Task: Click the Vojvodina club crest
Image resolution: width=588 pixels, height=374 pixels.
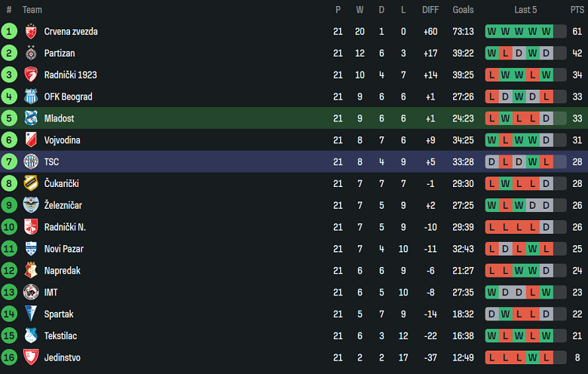Action: click(x=31, y=140)
